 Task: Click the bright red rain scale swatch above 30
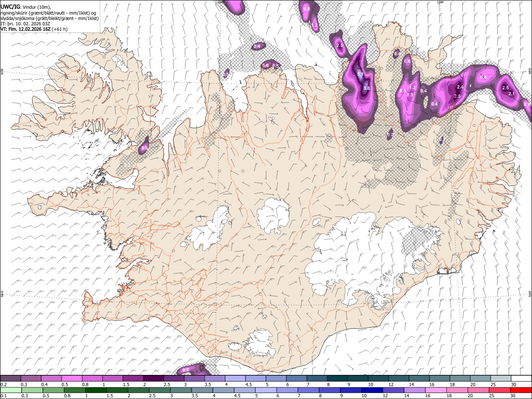pos(521,390)
